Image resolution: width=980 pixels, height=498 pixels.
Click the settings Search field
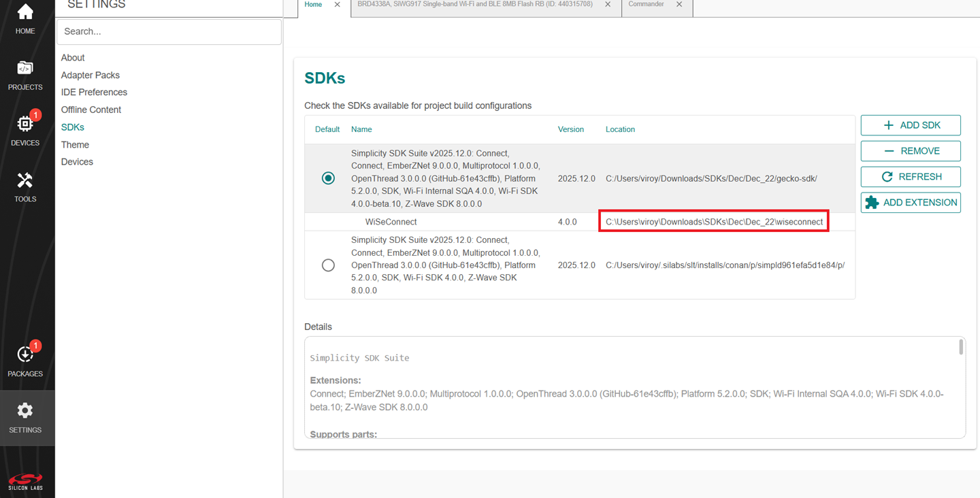tap(169, 31)
